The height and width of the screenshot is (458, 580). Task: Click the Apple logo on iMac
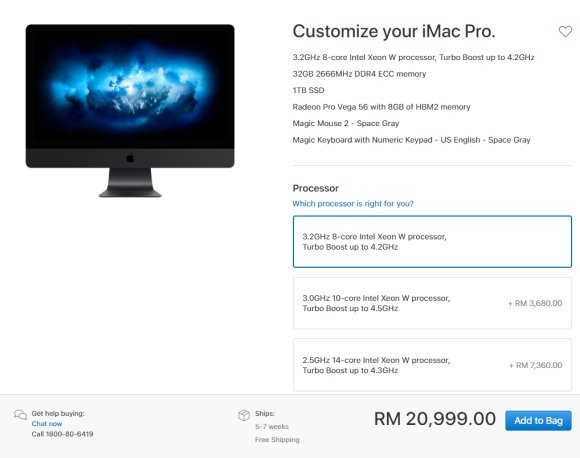coord(130,158)
